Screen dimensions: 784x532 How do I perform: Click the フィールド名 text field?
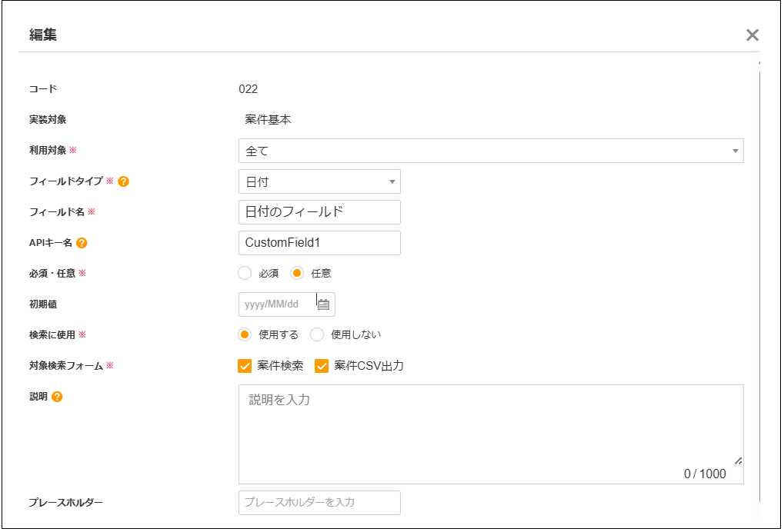[x=319, y=212]
